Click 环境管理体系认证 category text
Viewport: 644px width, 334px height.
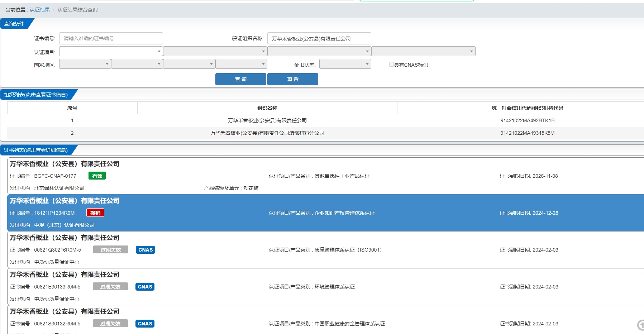click(x=335, y=287)
